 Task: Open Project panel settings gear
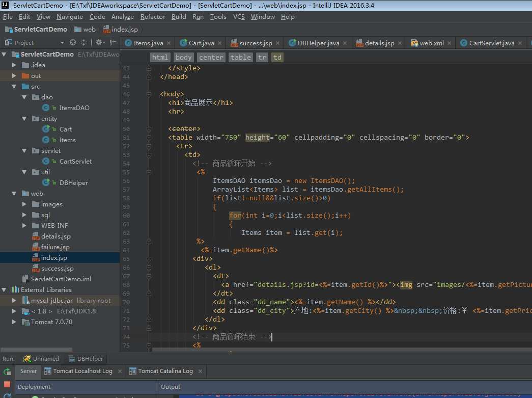click(x=100, y=42)
